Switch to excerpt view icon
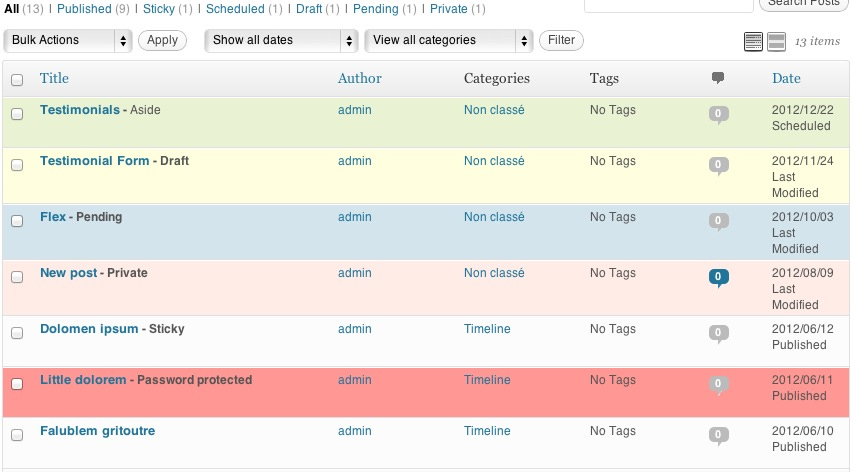 (776, 41)
